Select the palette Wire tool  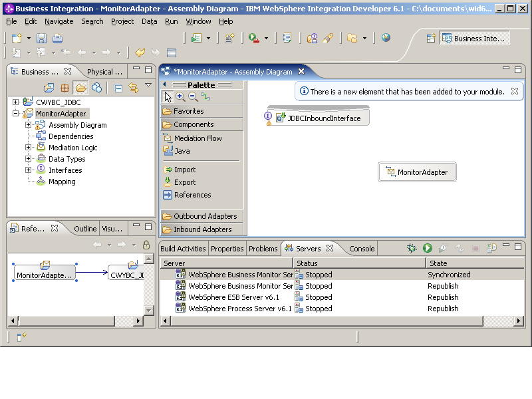(205, 97)
